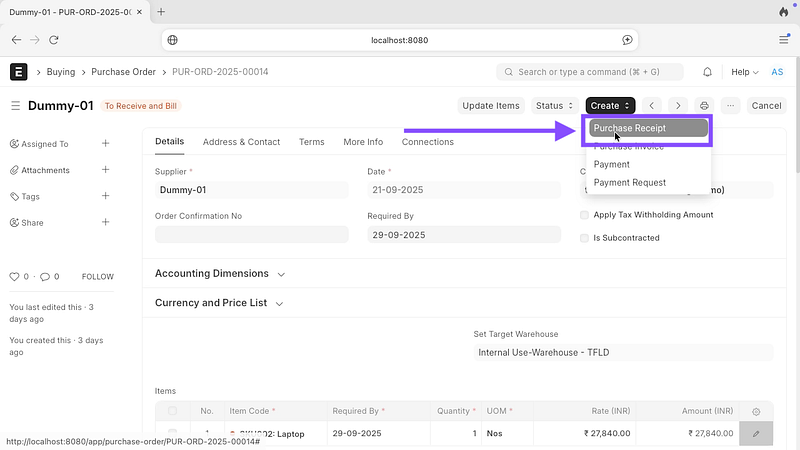
Task: Enable Apply Tax Withholding Amount checkbox
Action: tap(585, 215)
